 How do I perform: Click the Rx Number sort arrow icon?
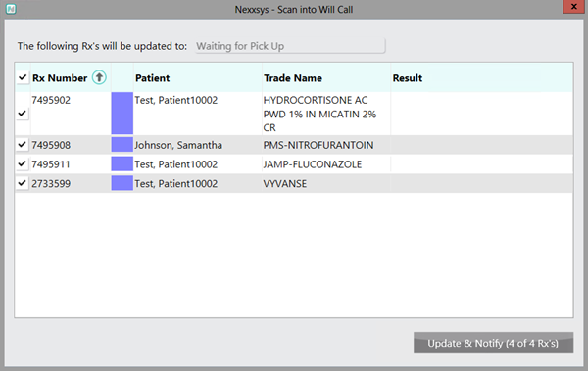coord(99,77)
